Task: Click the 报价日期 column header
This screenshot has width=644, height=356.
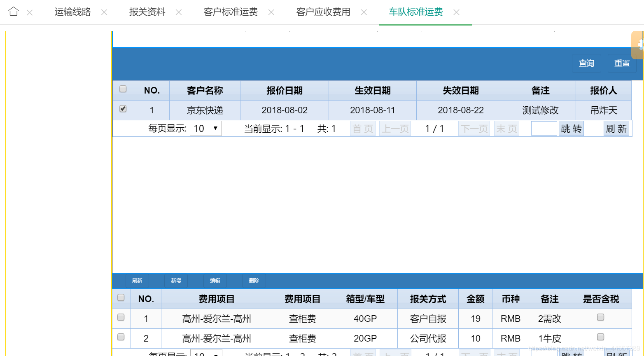Action: click(285, 91)
